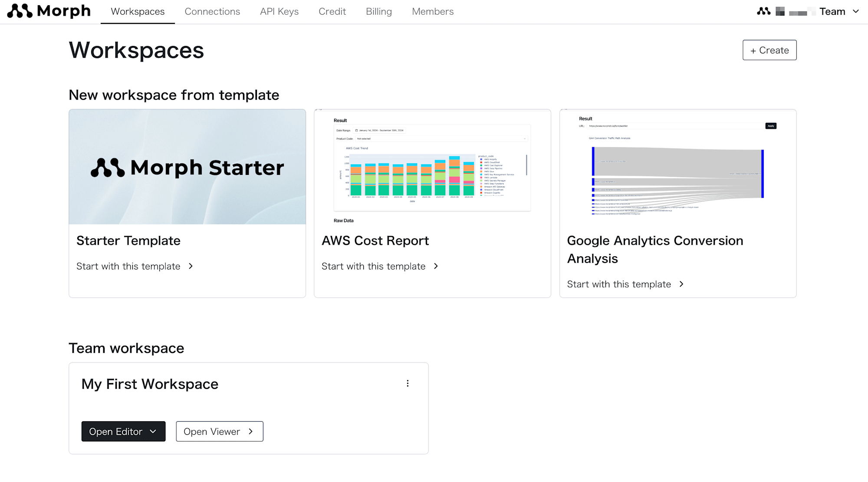Image resolution: width=868 pixels, height=482 pixels.
Task: Expand the Open Editor dropdown arrow
Action: (153, 432)
